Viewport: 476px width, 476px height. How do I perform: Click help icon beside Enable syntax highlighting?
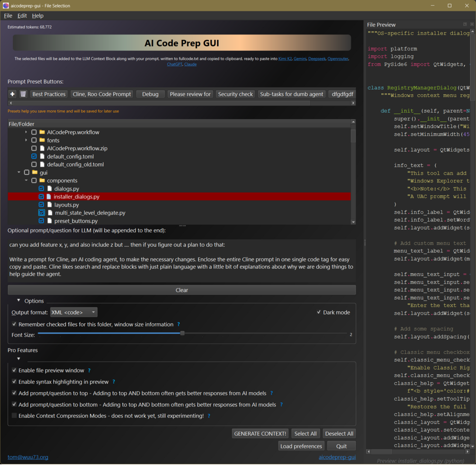114,382
